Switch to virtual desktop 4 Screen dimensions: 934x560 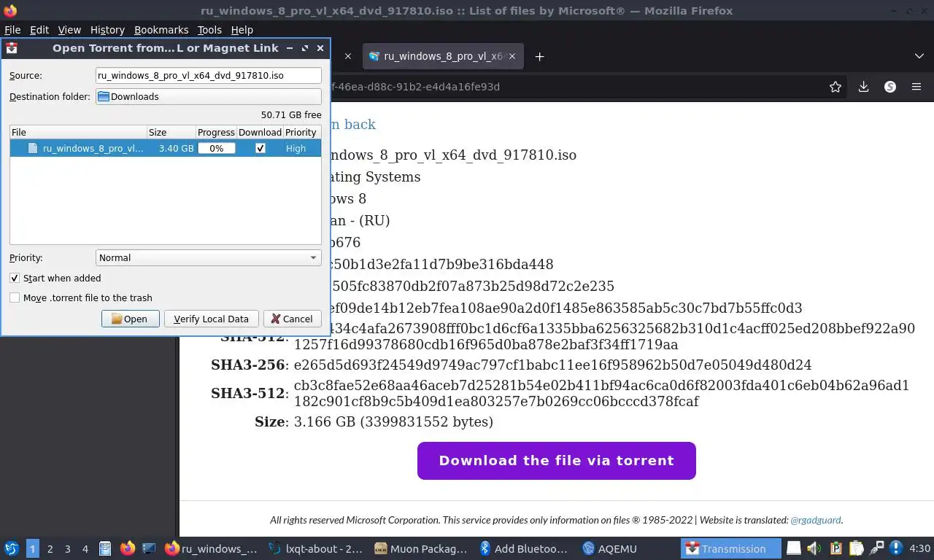pyautogui.click(x=85, y=548)
